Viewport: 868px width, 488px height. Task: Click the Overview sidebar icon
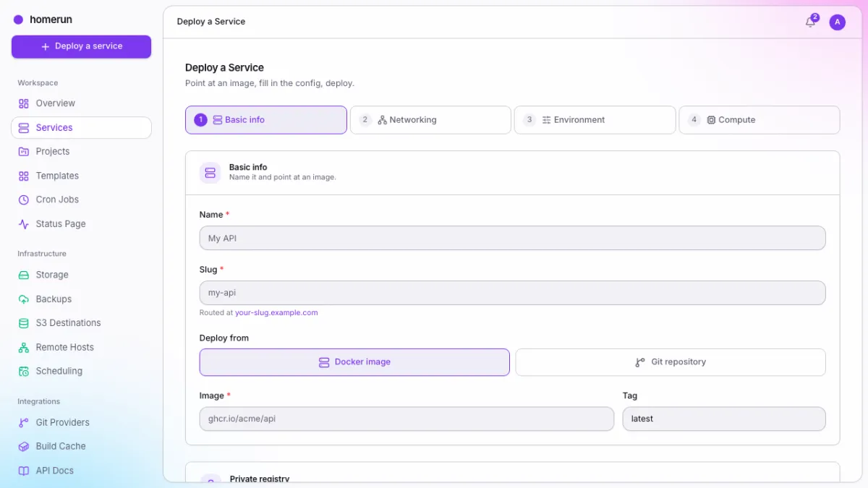click(24, 103)
